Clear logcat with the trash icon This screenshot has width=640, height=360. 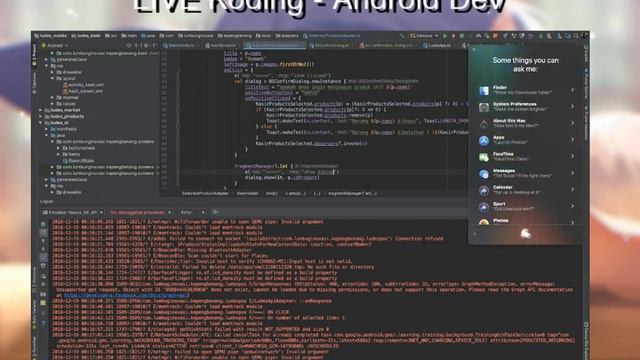pyautogui.click(x=43, y=224)
